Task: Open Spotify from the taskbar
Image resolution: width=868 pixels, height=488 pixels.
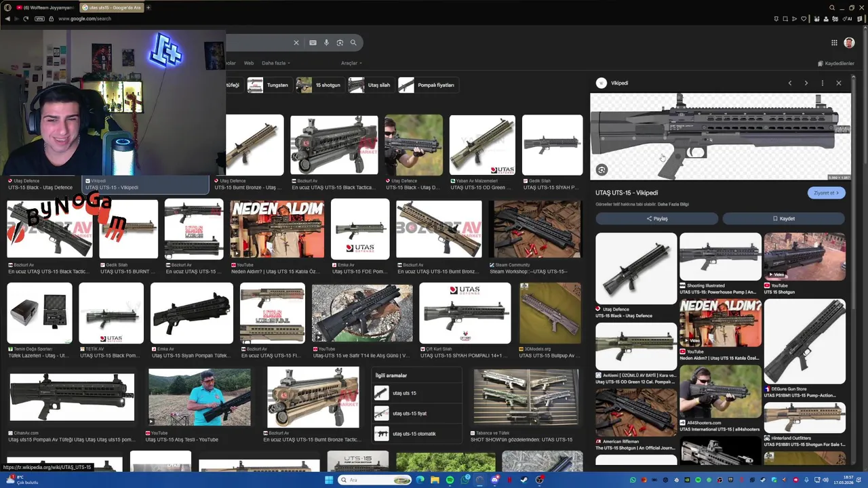Action: coord(450,480)
